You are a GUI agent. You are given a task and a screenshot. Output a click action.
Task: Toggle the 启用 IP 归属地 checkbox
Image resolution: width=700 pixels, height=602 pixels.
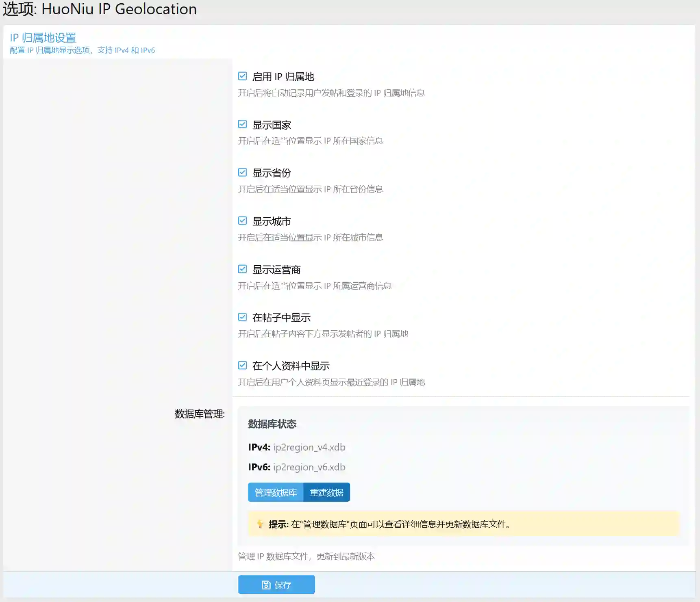243,76
